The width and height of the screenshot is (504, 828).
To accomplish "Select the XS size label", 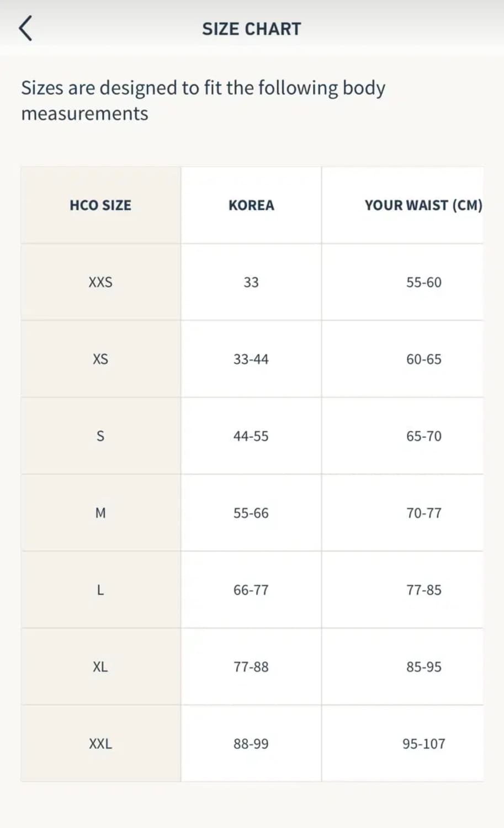I will point(100,359).
